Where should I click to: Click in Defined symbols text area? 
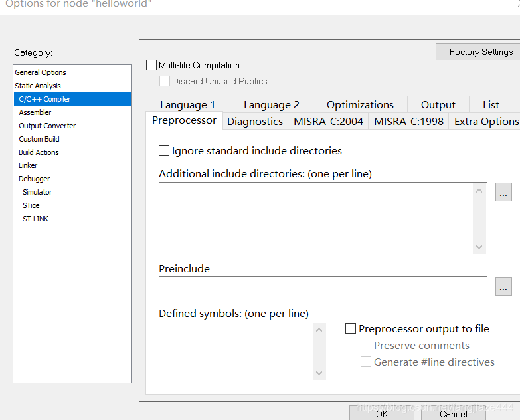pos(236,352)
